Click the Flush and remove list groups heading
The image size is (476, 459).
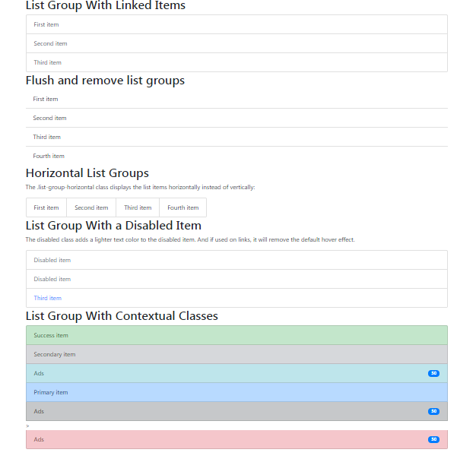(x=105, y=81)
